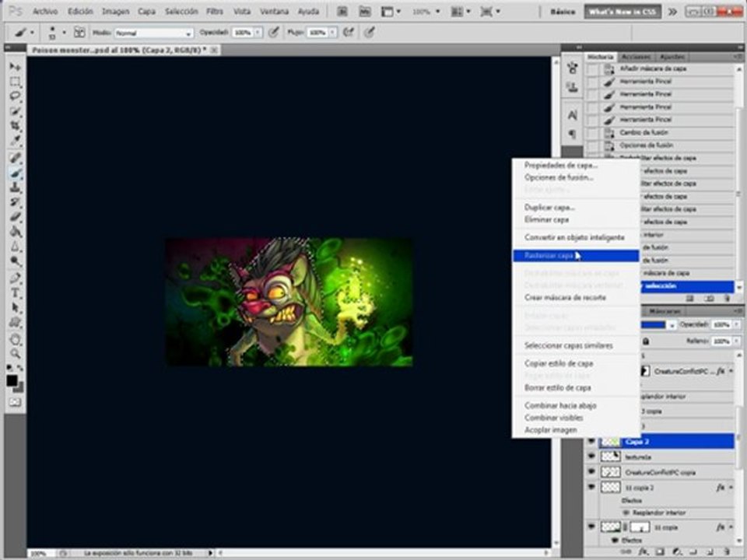Viewport: 747px width, 560px height.
Task: Select the Dodge tool
Action: [16, 261]
